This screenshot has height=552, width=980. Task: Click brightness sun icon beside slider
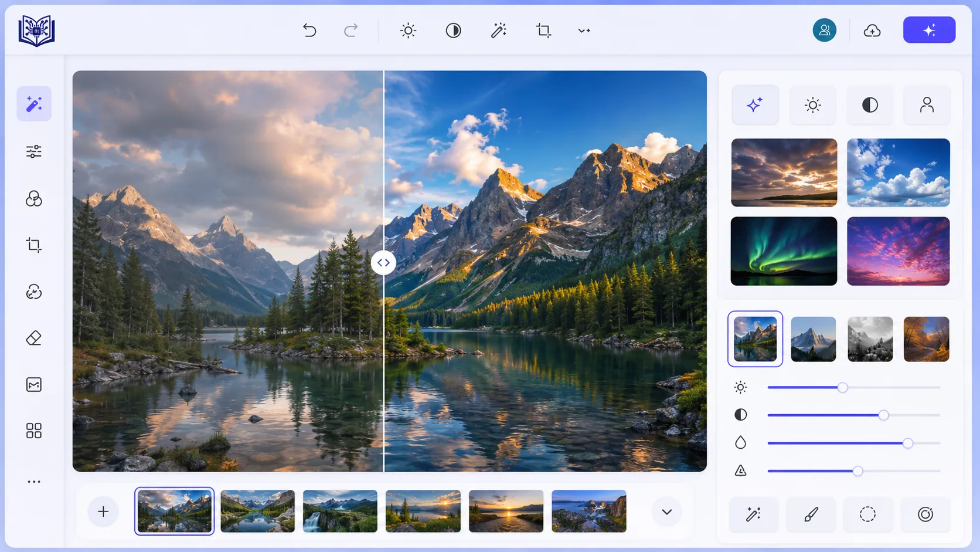[x=740, y=387]
